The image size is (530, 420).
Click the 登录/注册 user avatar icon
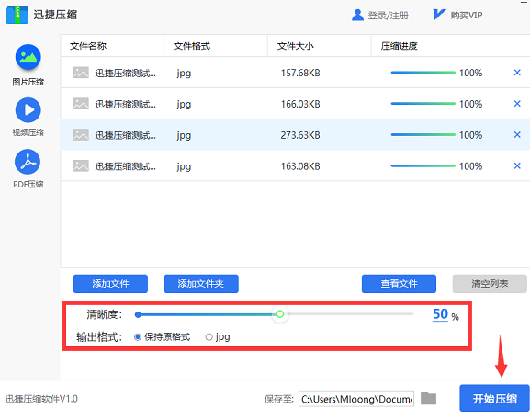pyautogui.click(x=357, y=15)
